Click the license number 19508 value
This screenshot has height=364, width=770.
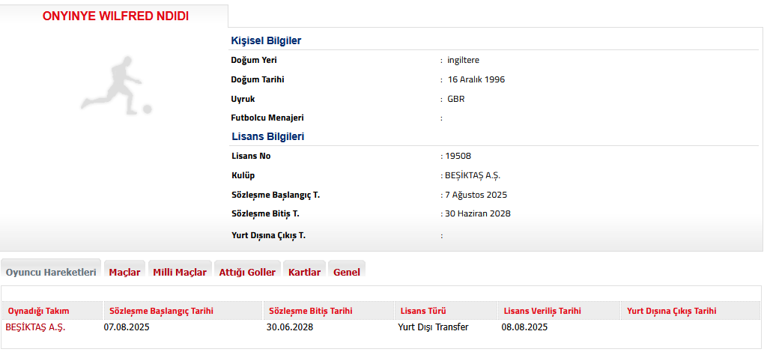[458, 156]
